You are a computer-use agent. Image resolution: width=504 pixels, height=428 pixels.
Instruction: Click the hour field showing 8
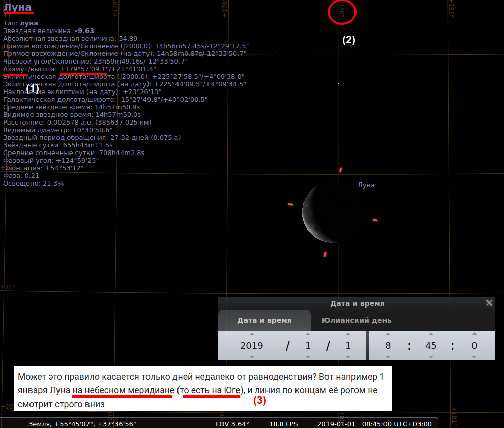click(388, 346)
